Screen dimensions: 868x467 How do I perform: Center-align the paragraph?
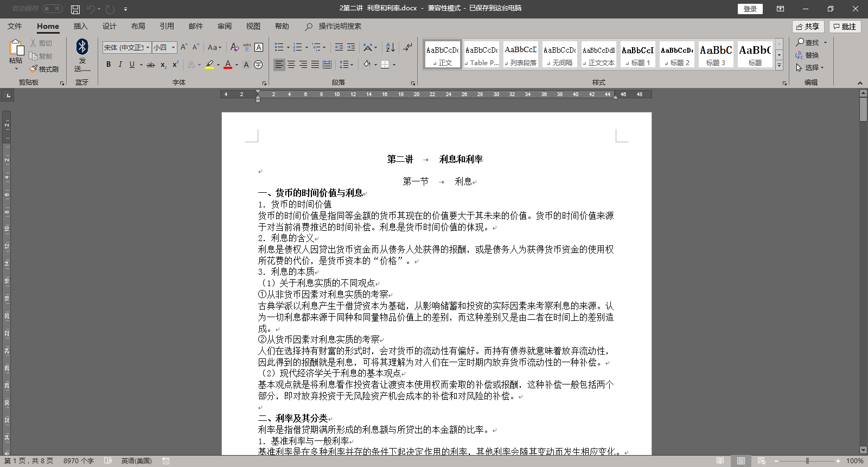pos(291,65)
